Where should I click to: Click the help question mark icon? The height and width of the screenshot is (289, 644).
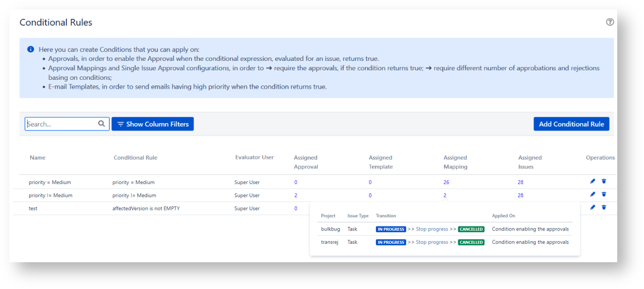click(609, 22)
